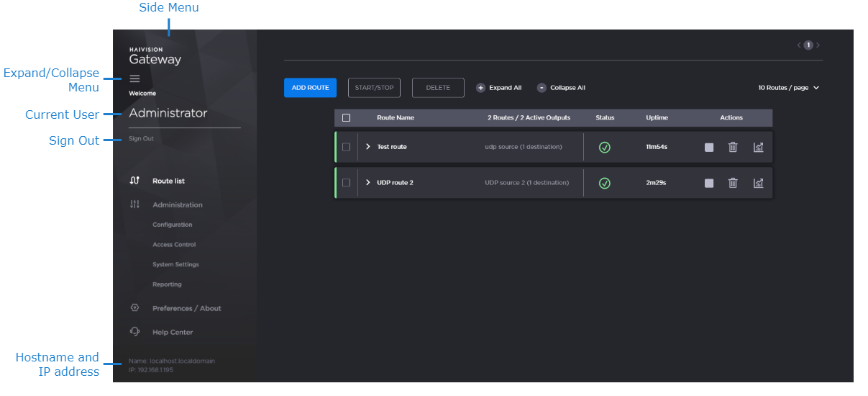Expand the Test route row chevron
The image size is (868, 396).
point(367,147)
